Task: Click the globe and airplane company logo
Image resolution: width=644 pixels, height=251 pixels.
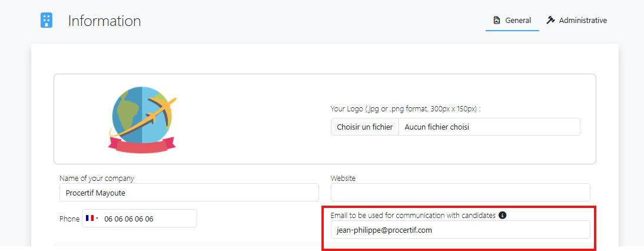Action: (x=142, y=119)
